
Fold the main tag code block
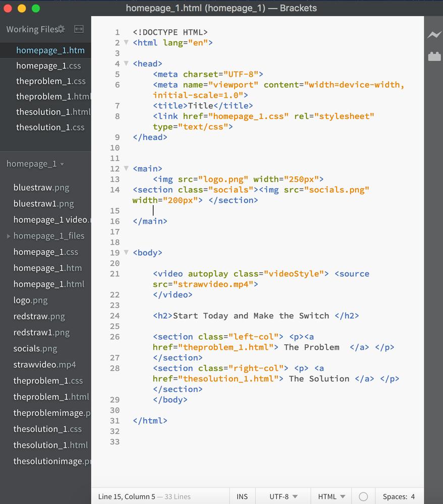[x=127, y=168]
